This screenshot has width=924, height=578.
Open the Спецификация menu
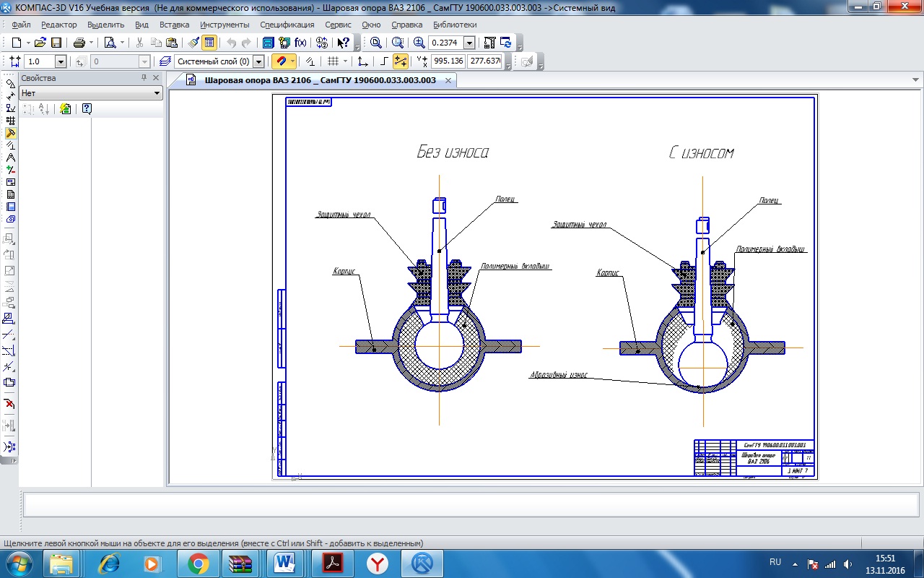[287, 25]
